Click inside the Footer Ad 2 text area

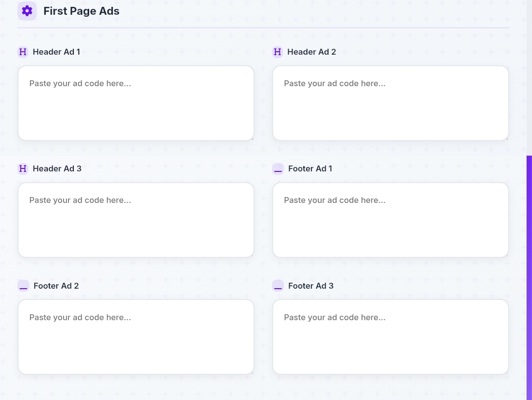135,337
